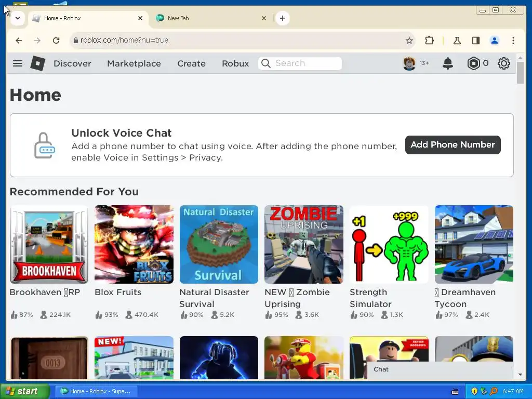Open the Robux menu item

point(235,63)
